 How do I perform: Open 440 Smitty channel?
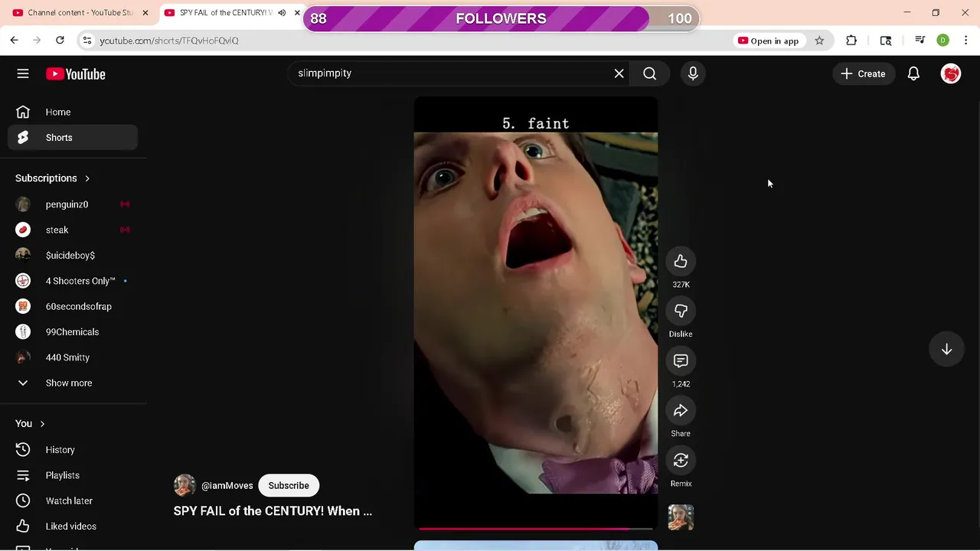[x=73, y=357]
